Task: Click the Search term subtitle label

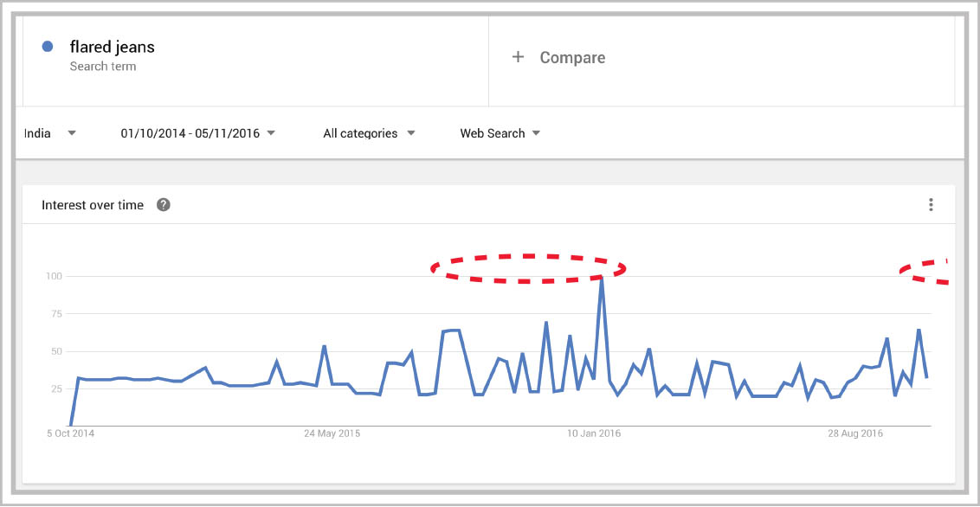Action: click(103, 67)
